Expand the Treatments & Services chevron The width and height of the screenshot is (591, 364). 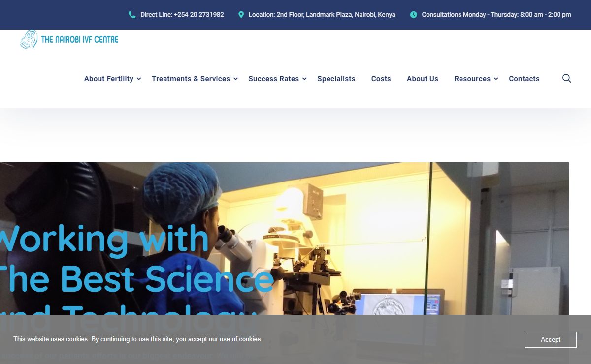pyautogui.click(x=235, y=79)
